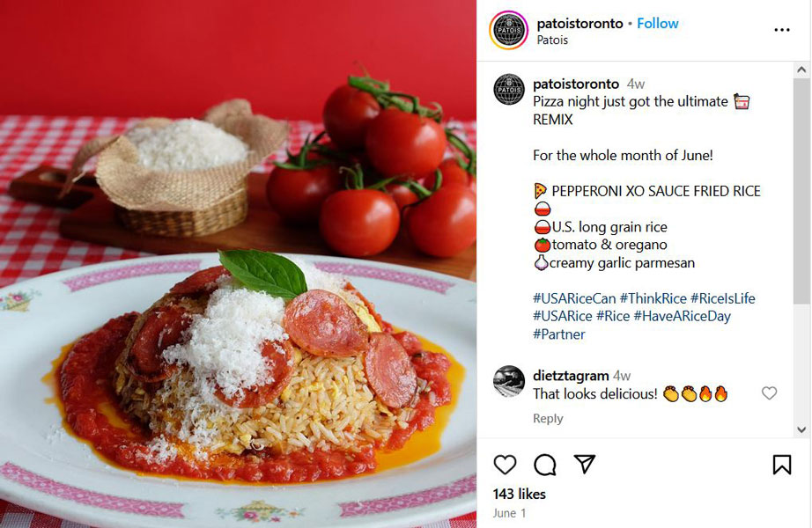Save post with the bookmark icon
812x528 pixels.
(x=782, y=465)
